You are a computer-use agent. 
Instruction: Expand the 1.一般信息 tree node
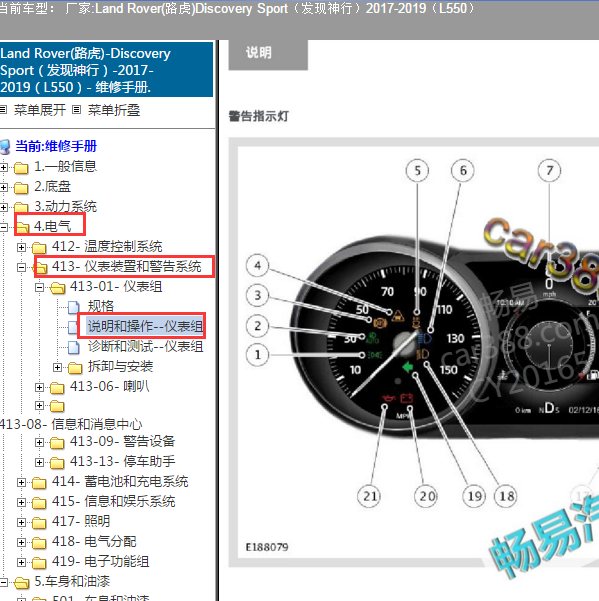pyautogui.click(x=4, y=167)
